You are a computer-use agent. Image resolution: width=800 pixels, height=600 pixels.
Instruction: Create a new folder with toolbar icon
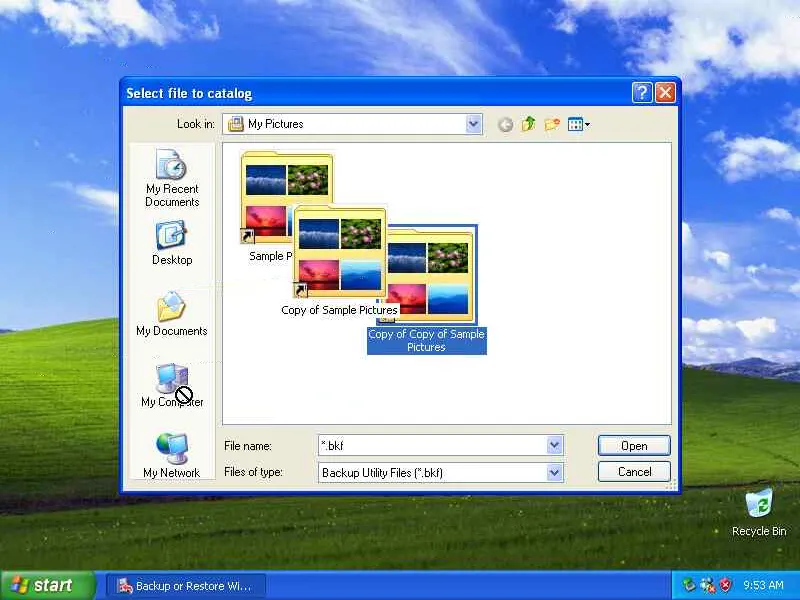click(552, 124)
